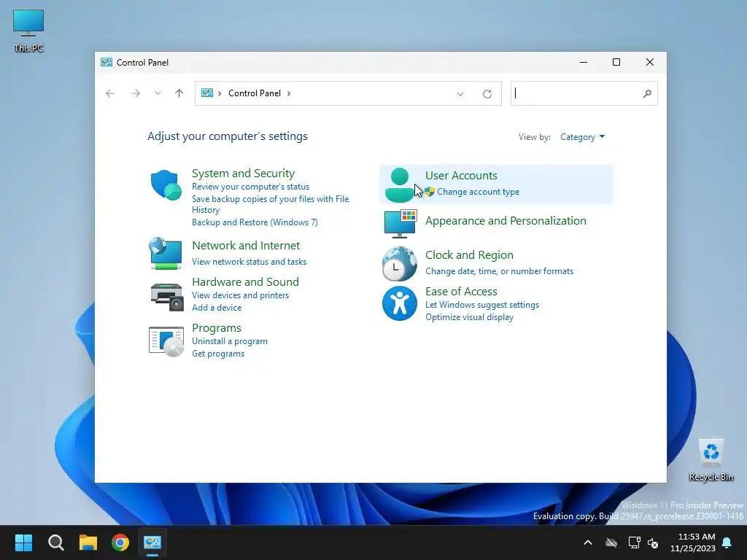
Task: Open Save backup copies with File History
Action: (x=270, y=204)
